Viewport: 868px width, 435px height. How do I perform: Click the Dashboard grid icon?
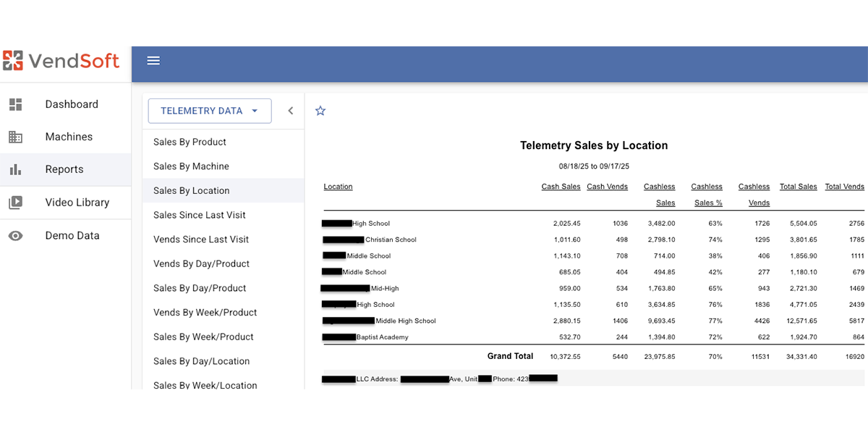[x=16, y=104]
